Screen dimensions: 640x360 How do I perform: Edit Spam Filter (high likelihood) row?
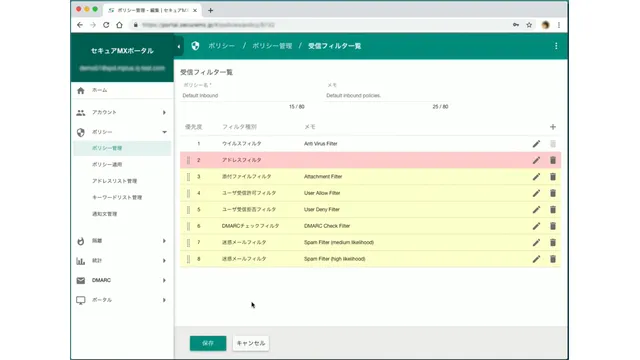(536, 259)
